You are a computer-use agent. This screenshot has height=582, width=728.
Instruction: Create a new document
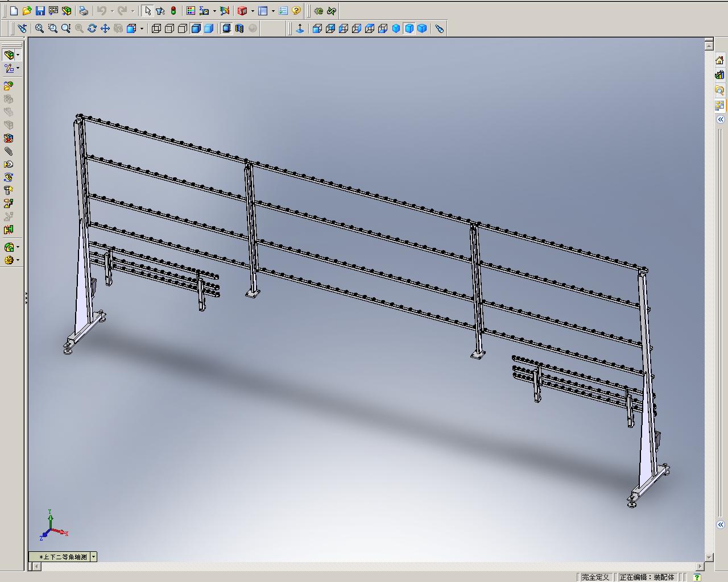pyautogui.click(x=14, y=11)
